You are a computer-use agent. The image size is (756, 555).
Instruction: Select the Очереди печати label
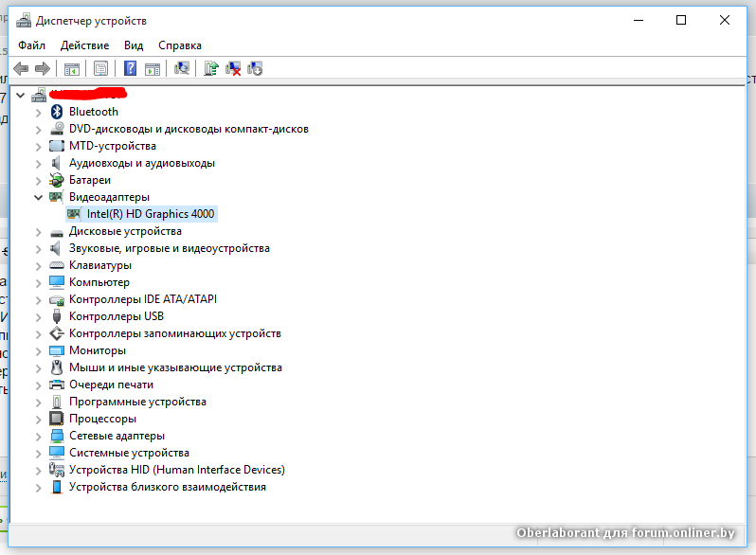coord(112,385)
